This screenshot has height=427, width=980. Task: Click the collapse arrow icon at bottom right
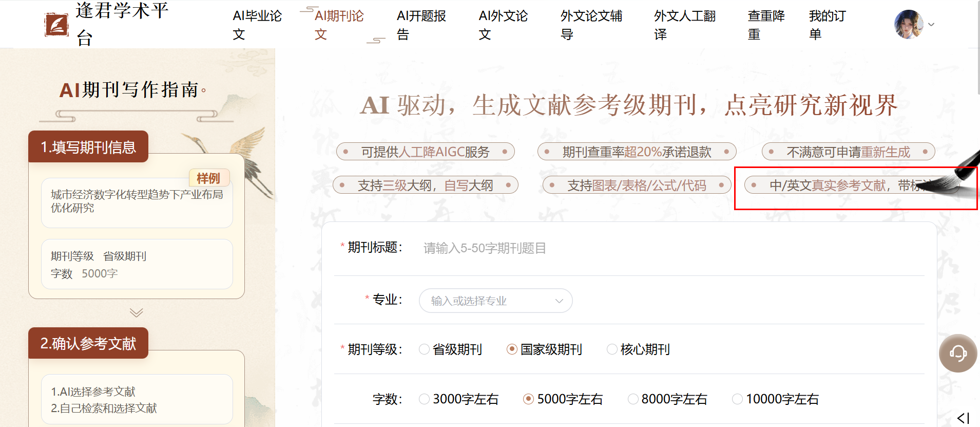click(964, 418)
